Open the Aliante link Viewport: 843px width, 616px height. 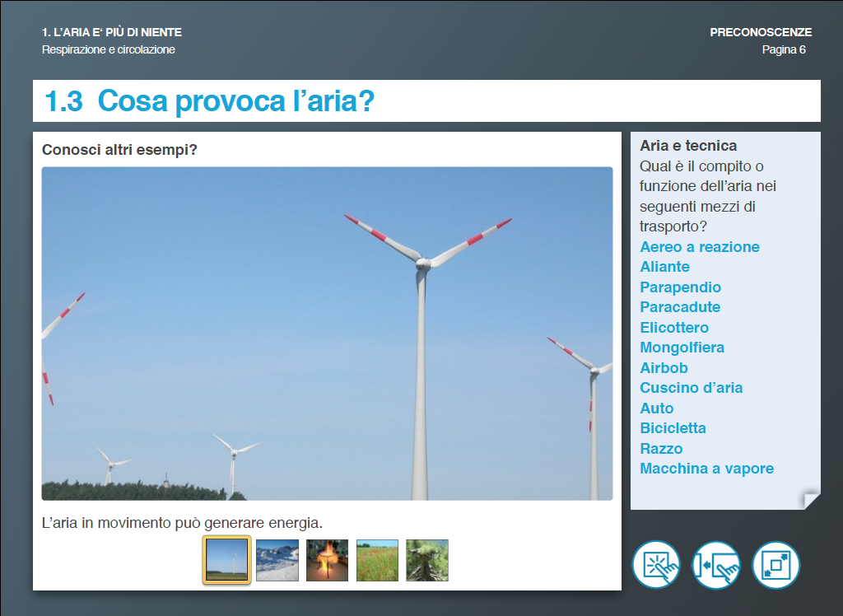pyautogui.click(x=664, y=267)
